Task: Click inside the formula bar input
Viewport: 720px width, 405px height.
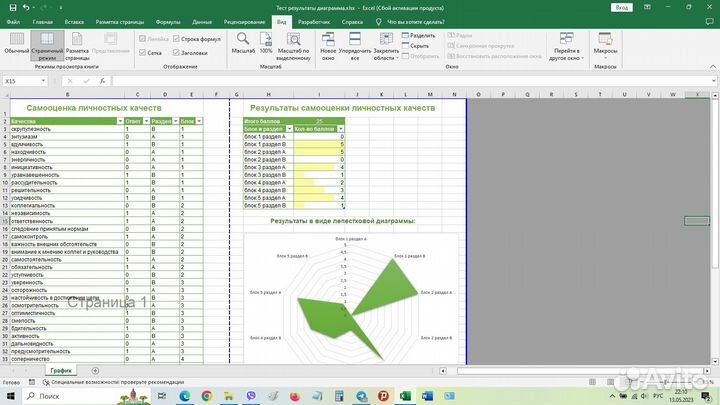Action: [x=411, y=81]
